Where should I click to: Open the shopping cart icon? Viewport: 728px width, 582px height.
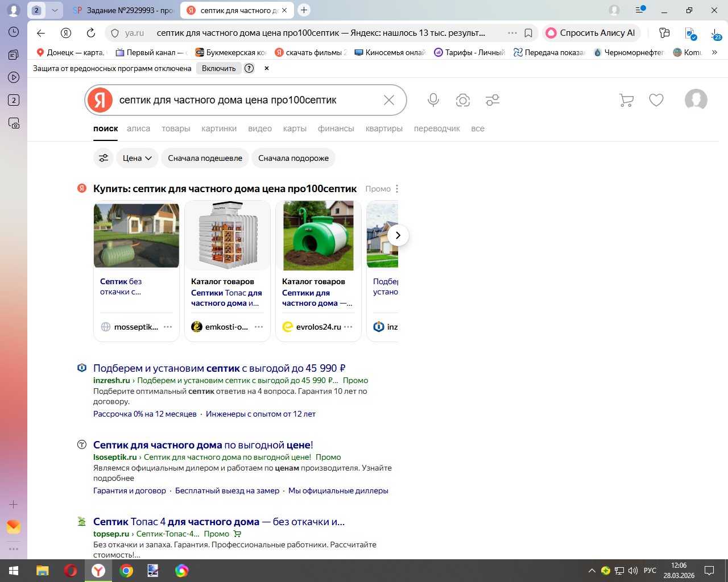626,100
